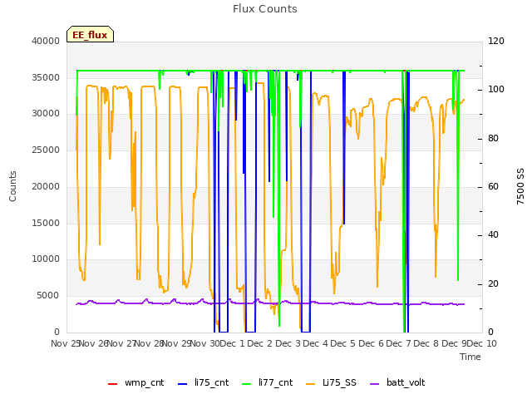Click the 120 tick label on right axis
Viewport: 532px width, 399px height.
[496, 41]
